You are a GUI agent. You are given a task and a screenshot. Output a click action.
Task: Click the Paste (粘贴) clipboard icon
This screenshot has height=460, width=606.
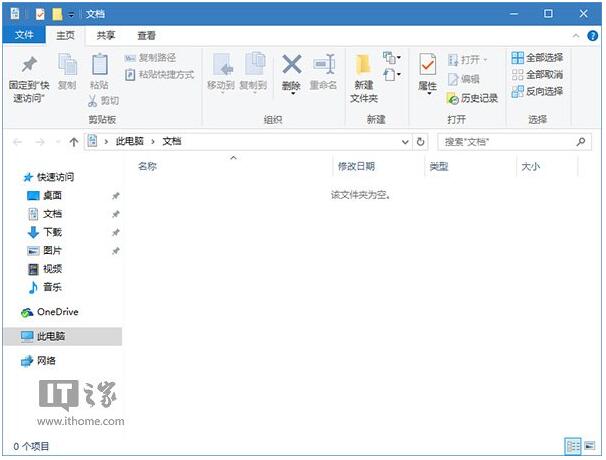tap(99, 64)
